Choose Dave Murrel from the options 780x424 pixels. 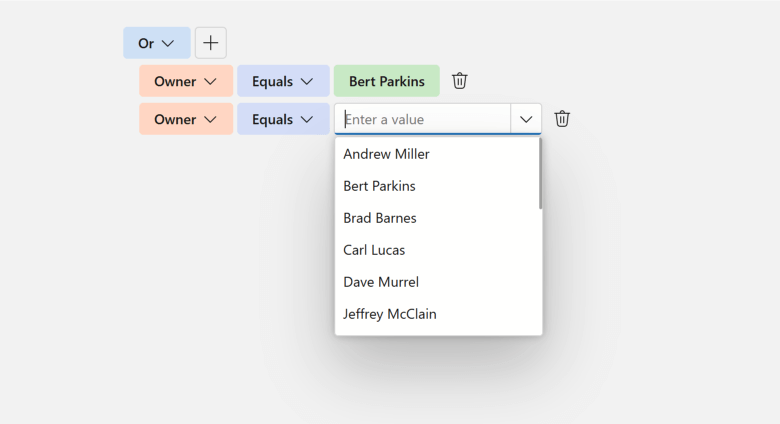[381, 282]
